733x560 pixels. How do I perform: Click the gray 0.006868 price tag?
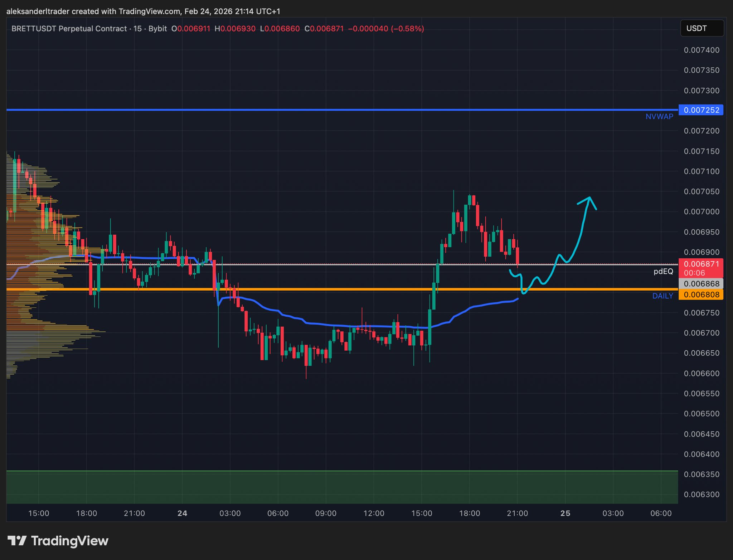coord(701,284)
